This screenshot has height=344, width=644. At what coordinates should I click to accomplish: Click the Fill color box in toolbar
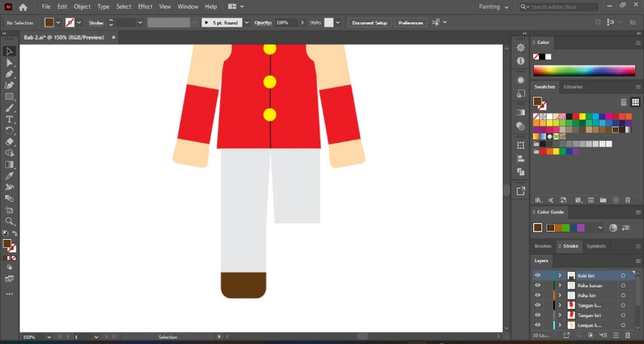click(x=7, y=243)
